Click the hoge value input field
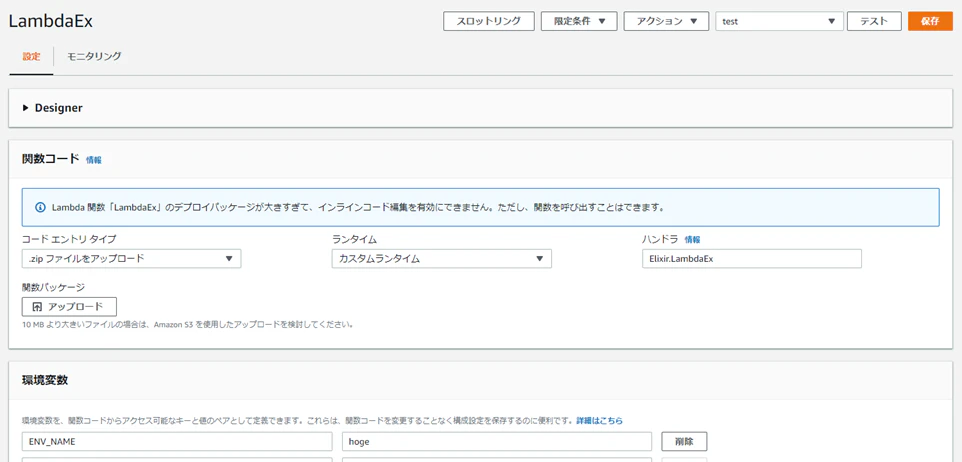This screenshot has height=462, width=962. pyautogui.click(x=496, y=442)
